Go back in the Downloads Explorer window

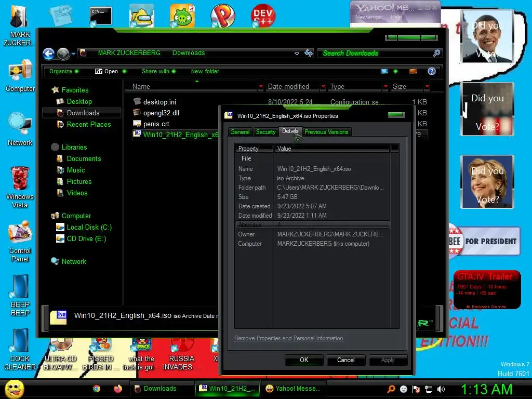(x=48, y=54)
